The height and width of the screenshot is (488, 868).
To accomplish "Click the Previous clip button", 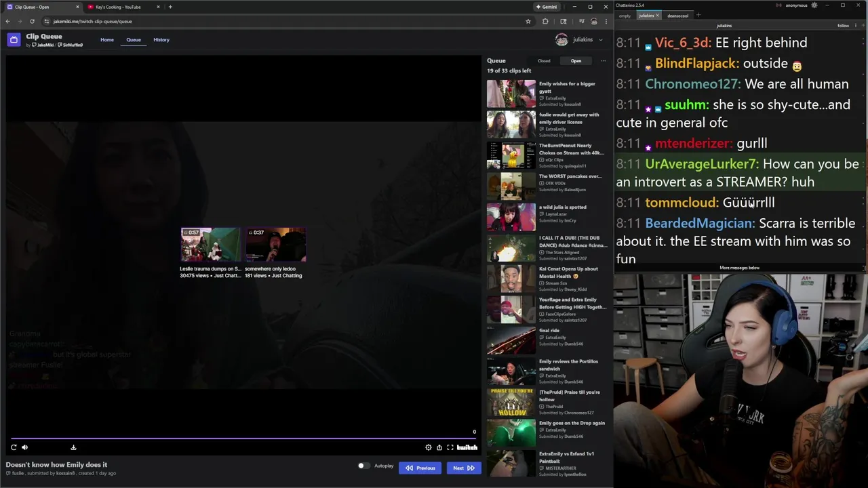I will (420, 468).
